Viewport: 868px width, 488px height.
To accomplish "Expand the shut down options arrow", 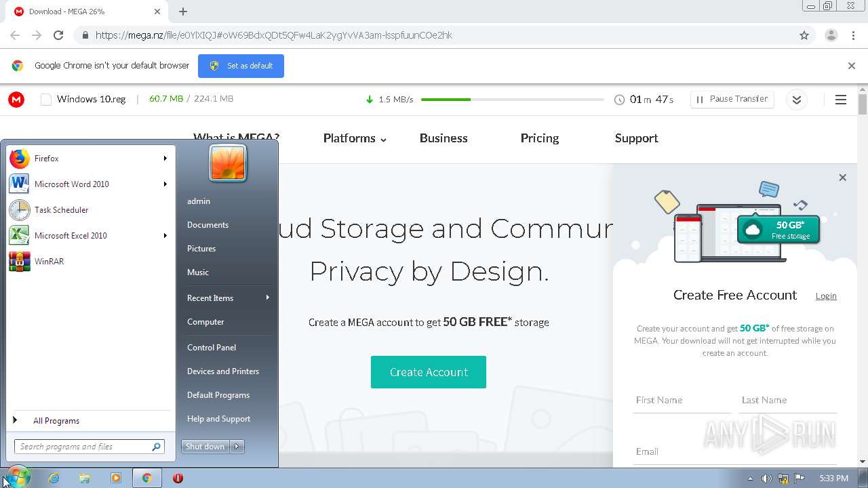I will [237, 447].
